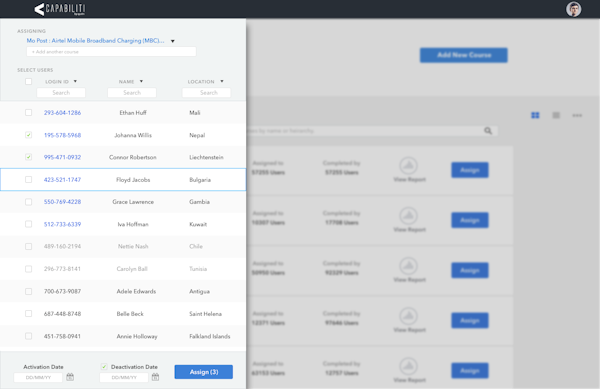
Task: Click the user profile avatar
Action: (573, 9)
